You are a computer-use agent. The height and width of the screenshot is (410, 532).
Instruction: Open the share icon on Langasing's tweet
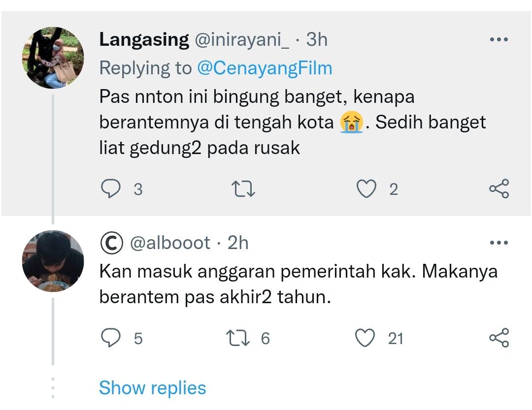point(499,188)
